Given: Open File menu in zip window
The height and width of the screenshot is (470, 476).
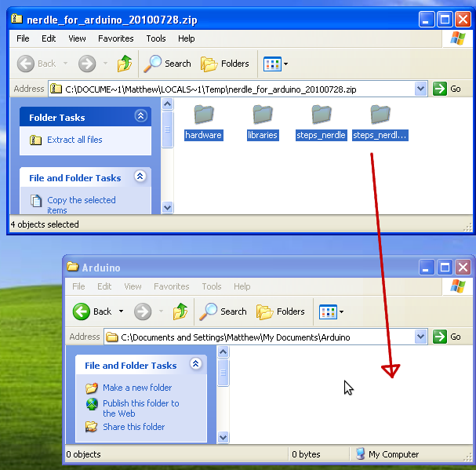Looking at the screenshot, I should [23, 38].
